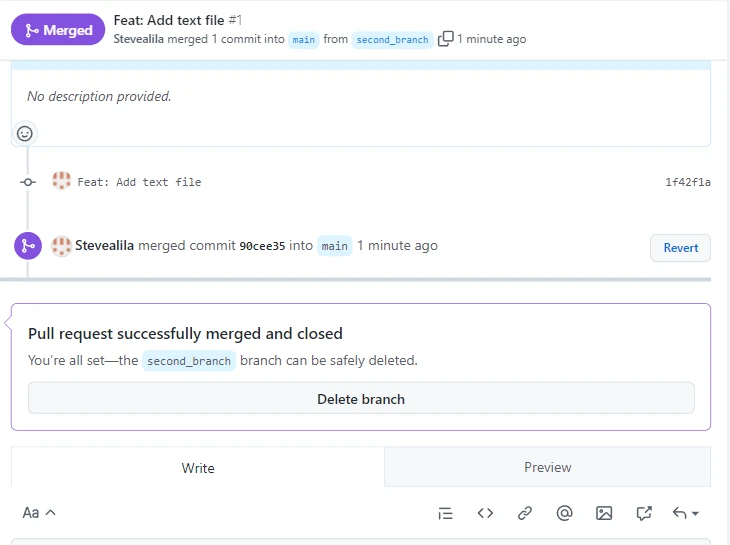Click Stevealila avatar beside merged commit
This screenshot has width=730, height=545.
62,246
